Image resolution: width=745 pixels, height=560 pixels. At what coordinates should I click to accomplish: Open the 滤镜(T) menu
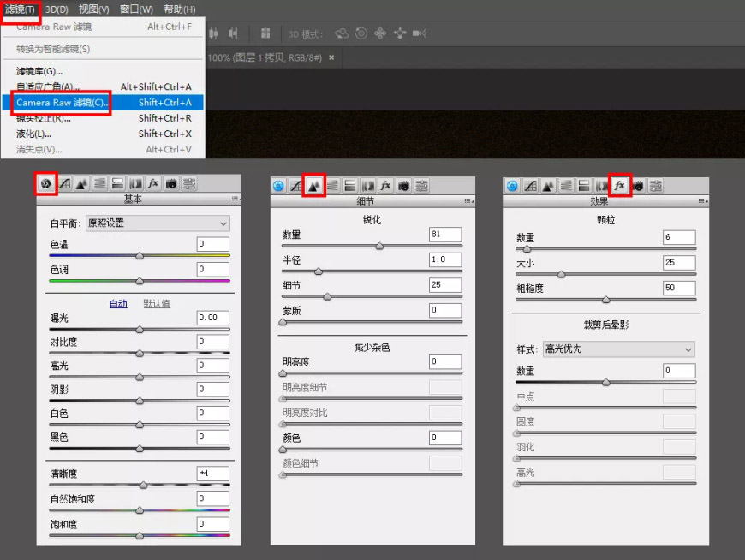20,9
